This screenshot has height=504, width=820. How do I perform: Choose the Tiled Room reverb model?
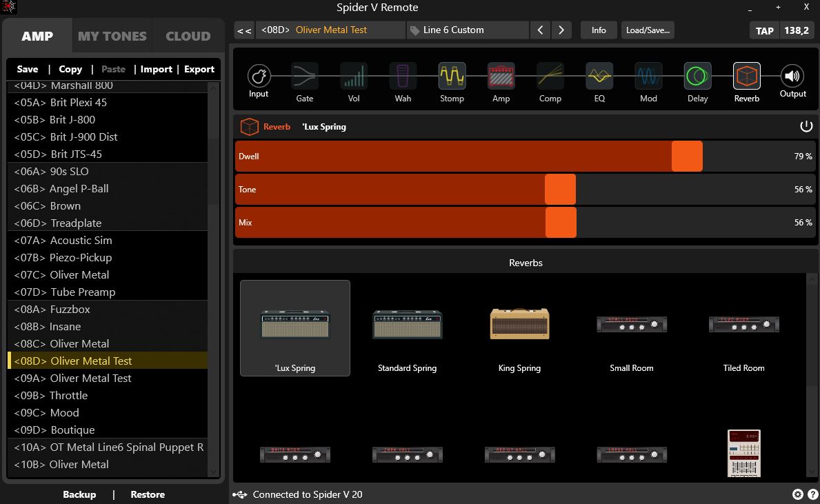[x=743, y=327]
